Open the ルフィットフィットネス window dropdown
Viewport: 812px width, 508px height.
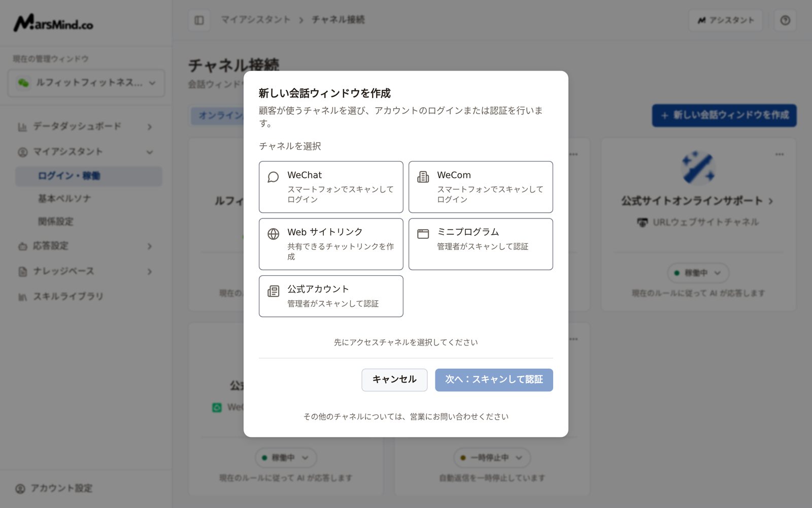point(86,83)
